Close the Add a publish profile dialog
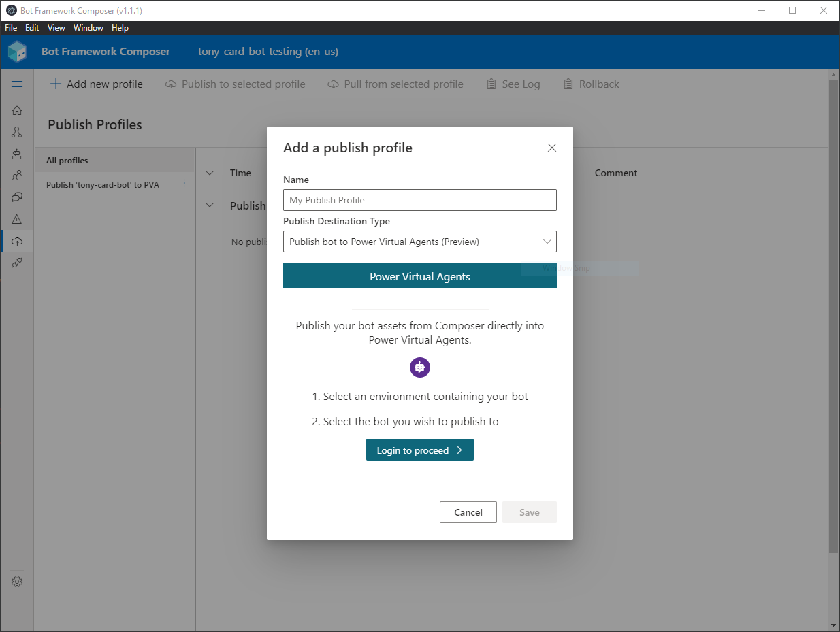The height and width of the screenshot is (632, 840). pos(552,148)
